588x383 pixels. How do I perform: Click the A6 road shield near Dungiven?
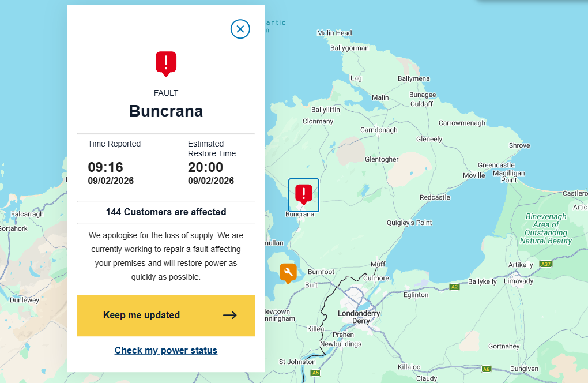486,369
